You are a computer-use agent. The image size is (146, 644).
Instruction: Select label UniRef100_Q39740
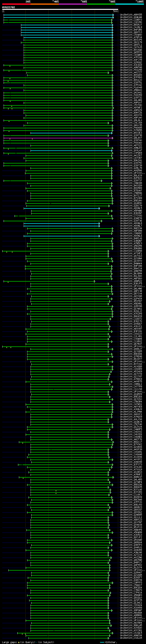pyautogui.click(x=131, y=140)
